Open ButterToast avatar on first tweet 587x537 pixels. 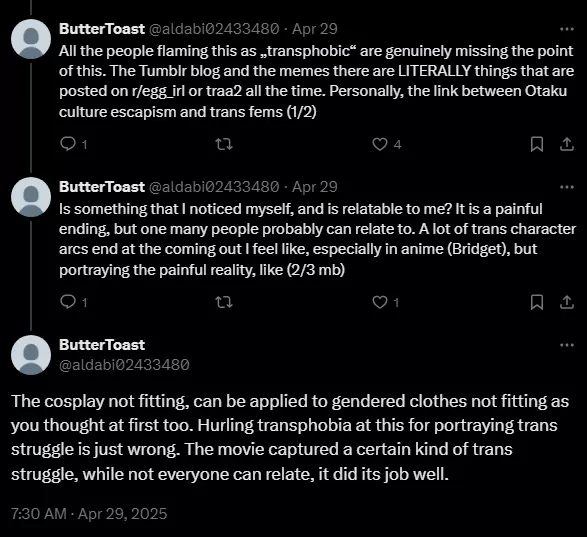pyautogui.click(x=31, y=39)
